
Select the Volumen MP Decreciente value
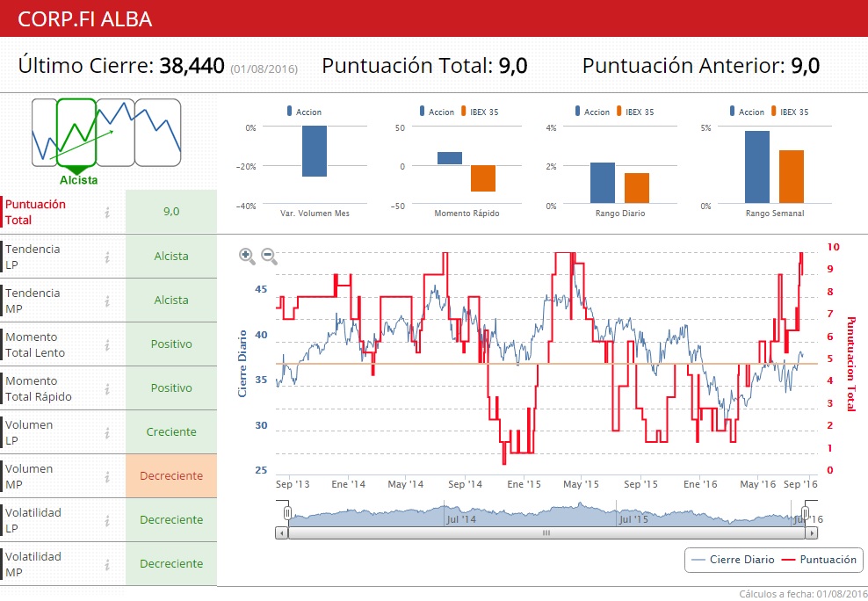point(171,476)
